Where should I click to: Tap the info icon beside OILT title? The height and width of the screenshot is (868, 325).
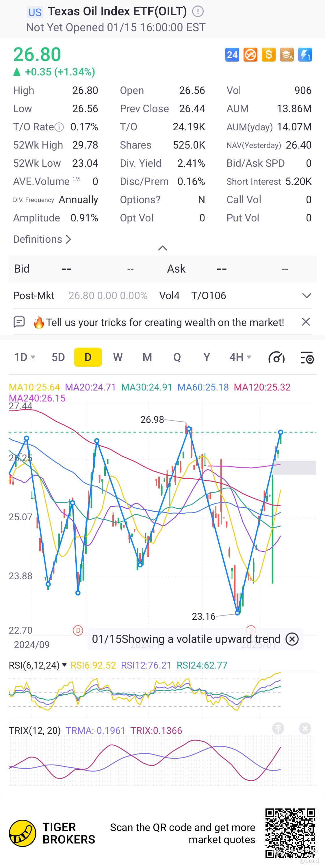click(x=198, y=12)
